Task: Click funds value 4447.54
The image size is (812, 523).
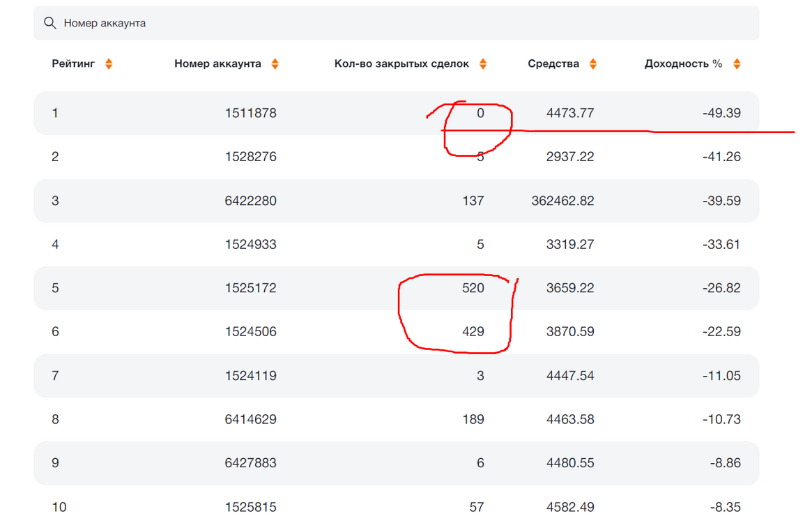Action: click(x=570, y=375)
